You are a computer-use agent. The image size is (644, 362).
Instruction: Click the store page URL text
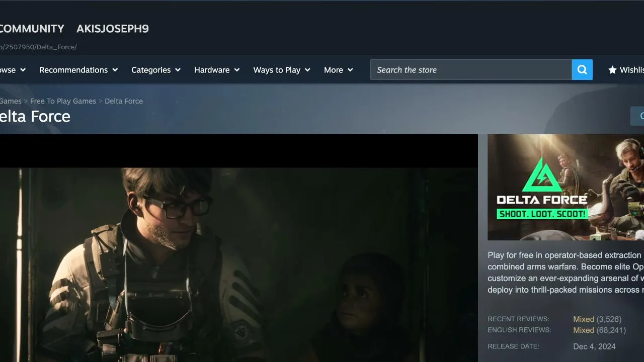(x=38, y=47)
